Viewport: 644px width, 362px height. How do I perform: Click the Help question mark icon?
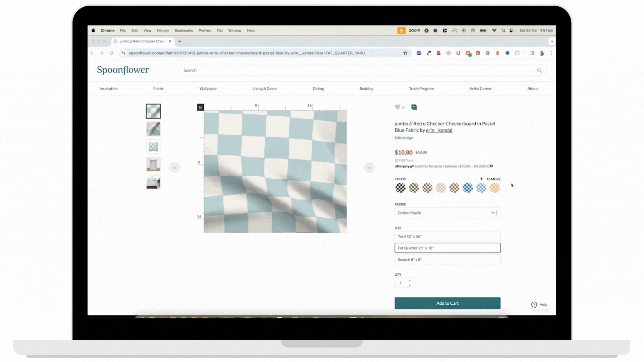click(534, 304)
